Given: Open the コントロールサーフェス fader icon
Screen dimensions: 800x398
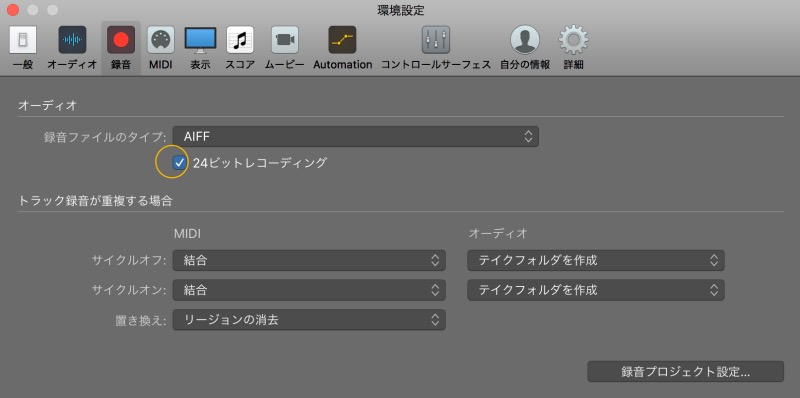Looking at the screenshot, I should point(436,40).
